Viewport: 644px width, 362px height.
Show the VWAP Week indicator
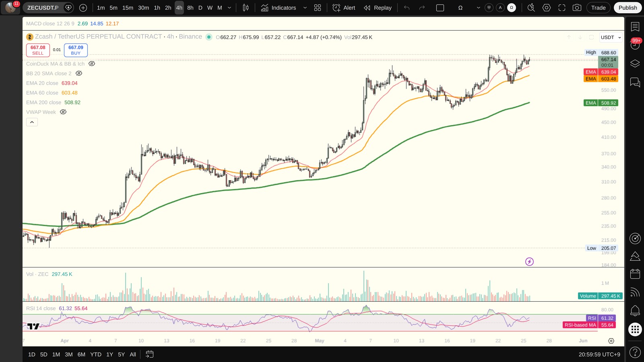[x=63, y=112]
